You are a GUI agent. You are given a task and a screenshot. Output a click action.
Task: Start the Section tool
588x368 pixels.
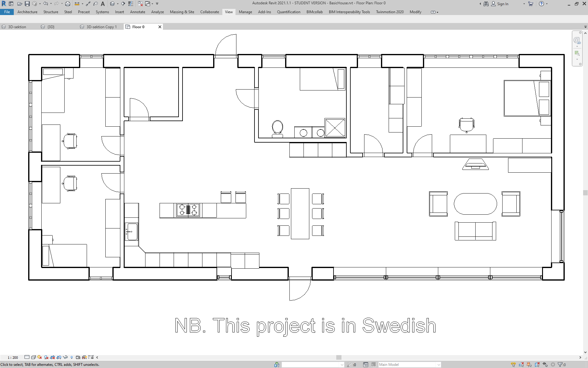coord(123,4)
